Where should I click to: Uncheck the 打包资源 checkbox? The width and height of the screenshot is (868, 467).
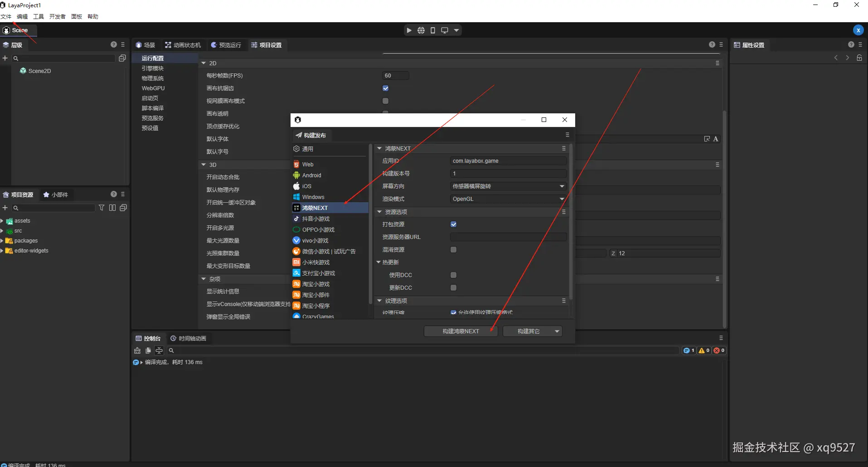[x=454, y=224]
